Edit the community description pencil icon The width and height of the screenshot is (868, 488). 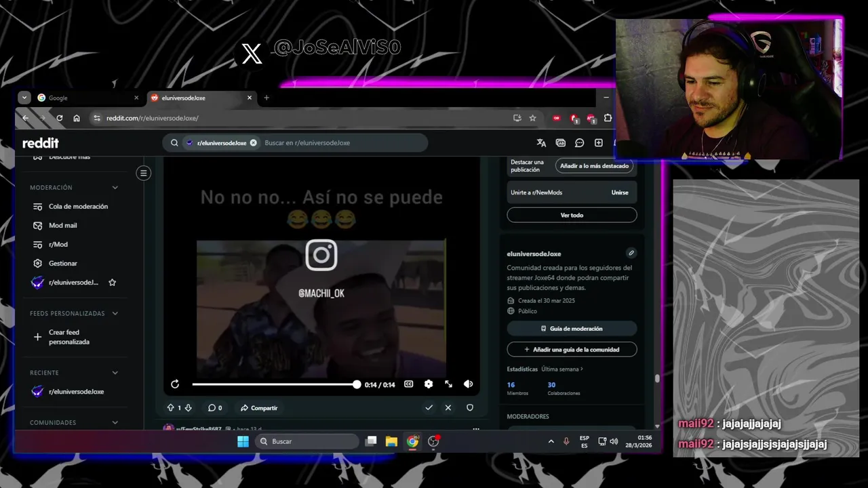click(631, 253)
